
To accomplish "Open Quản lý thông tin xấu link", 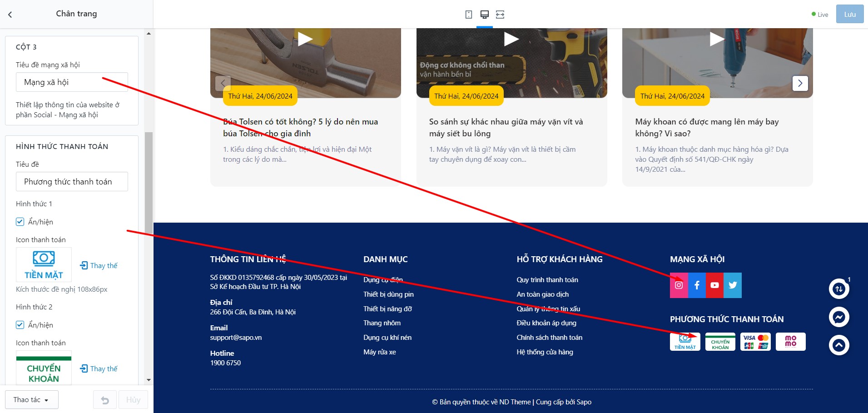I will 548,309.
